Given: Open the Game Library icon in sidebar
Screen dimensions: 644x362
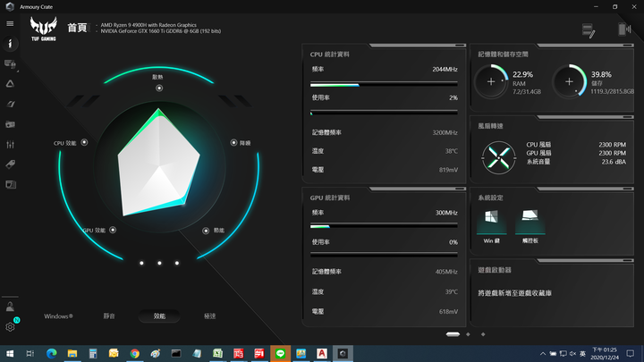Looking at the screenshot, I should tap(10, 124).
